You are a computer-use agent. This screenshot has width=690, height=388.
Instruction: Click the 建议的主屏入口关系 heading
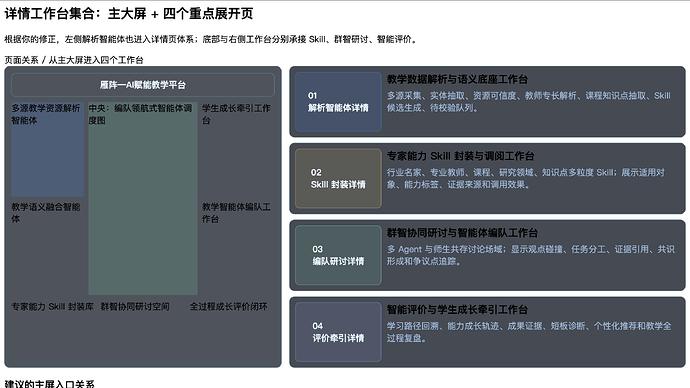49,384
